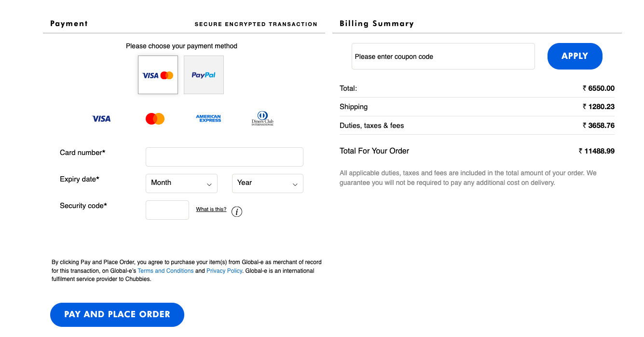Click the Diners Club International logo
Image resolution: width=644 pixels, height=337 pixels.
pos(262,118)
